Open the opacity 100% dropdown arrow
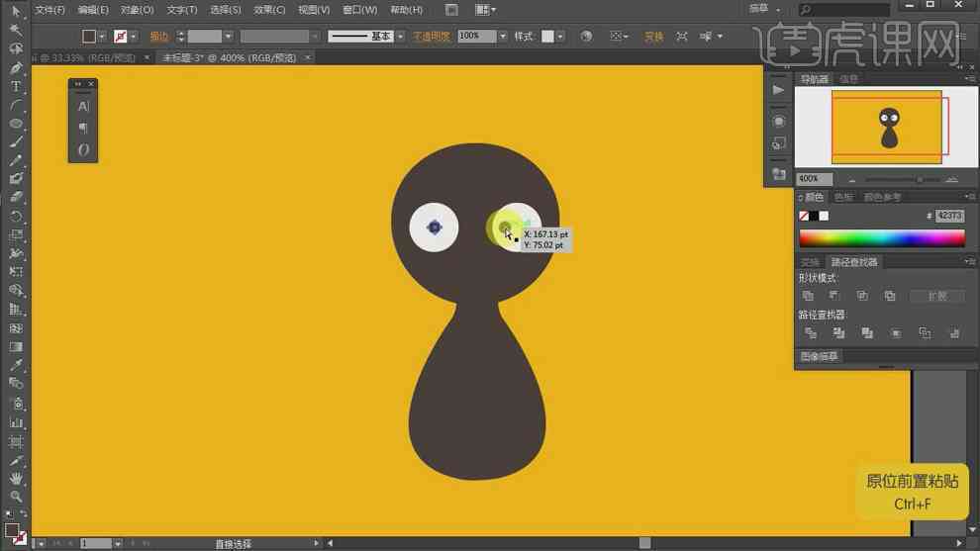This screenshot has height=551, width=980. pyautogui.click(x=503, y=37)
